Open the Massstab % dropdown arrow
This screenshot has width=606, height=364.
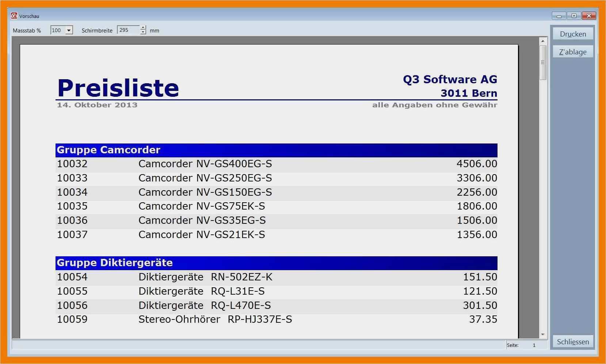[69, 30]
